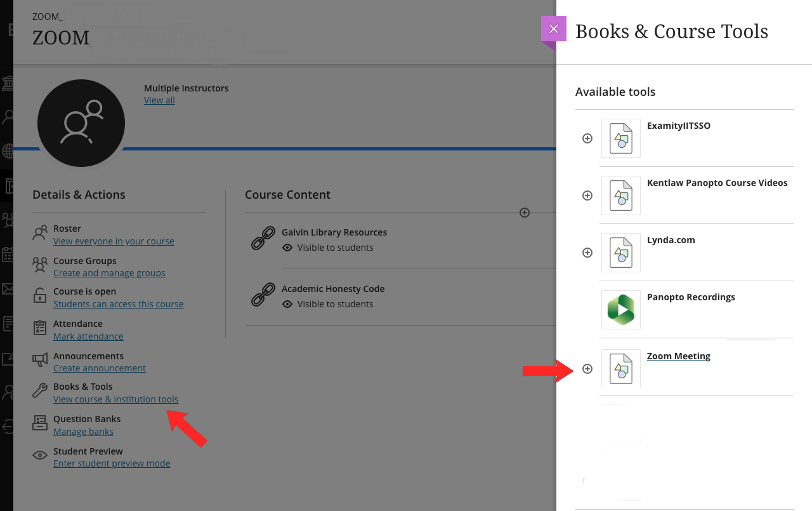This screenshot has width=812, height=511.
Task: Click the green Panopto Recordings logo
Action: click(621, 310)
